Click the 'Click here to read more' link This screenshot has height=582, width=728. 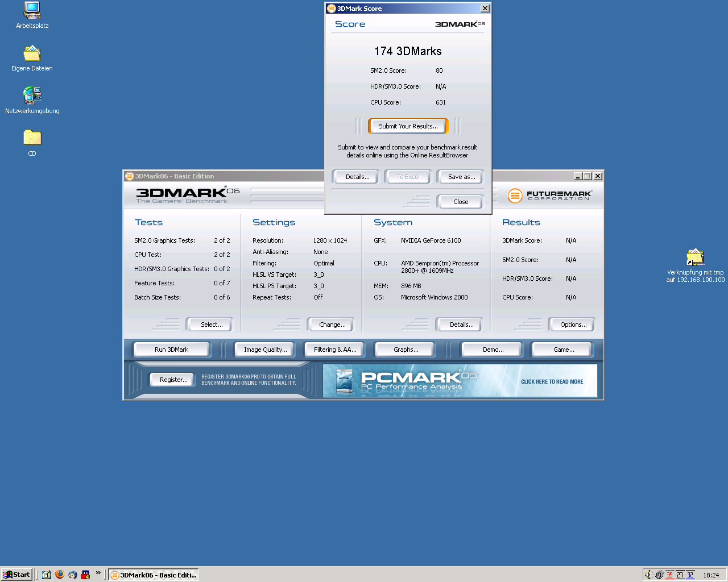[552, 382]
